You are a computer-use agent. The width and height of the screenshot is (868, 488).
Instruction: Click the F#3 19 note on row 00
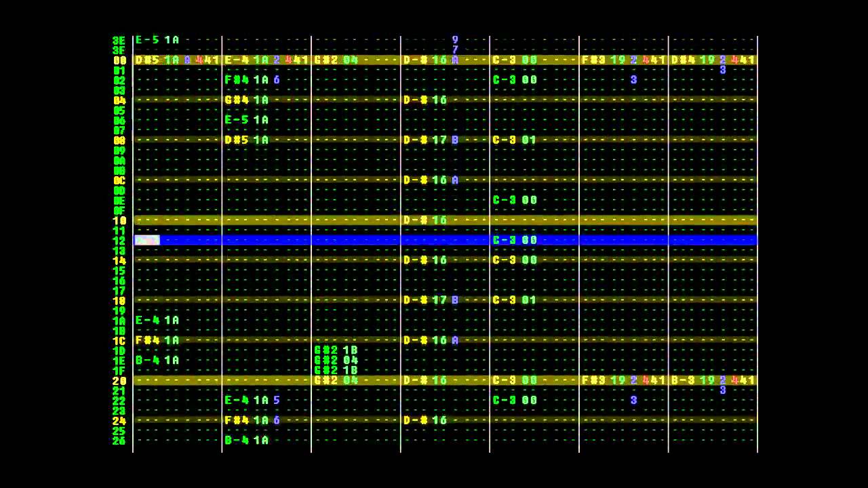(604, 60)
